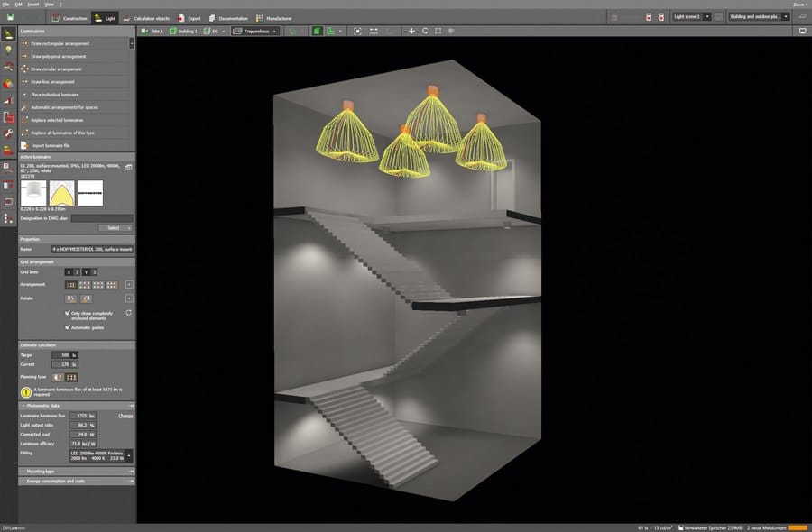
Task: Expand the Mounting type section
Action: coord(77,472)
